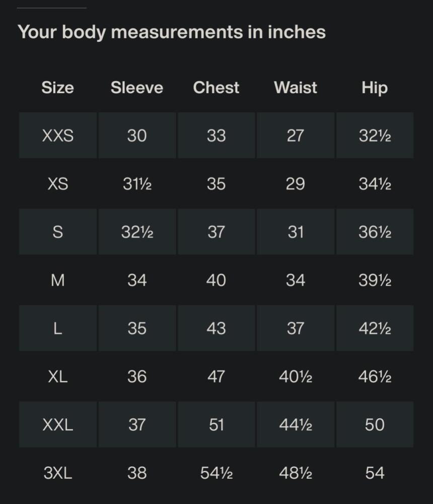
Task: Click the 3XL size label
Action: click(x=58, y=473)
